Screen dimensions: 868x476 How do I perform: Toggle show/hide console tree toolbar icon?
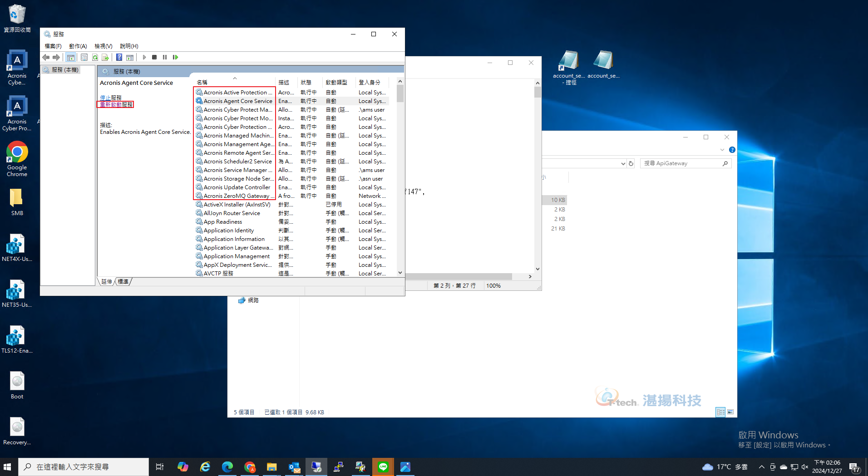tap(71, 57)
